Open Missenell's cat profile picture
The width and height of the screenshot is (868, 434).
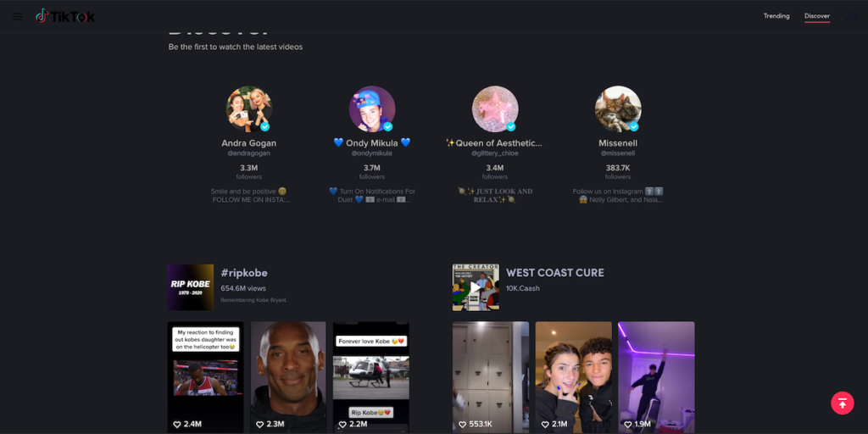click(x=618, y=109)
